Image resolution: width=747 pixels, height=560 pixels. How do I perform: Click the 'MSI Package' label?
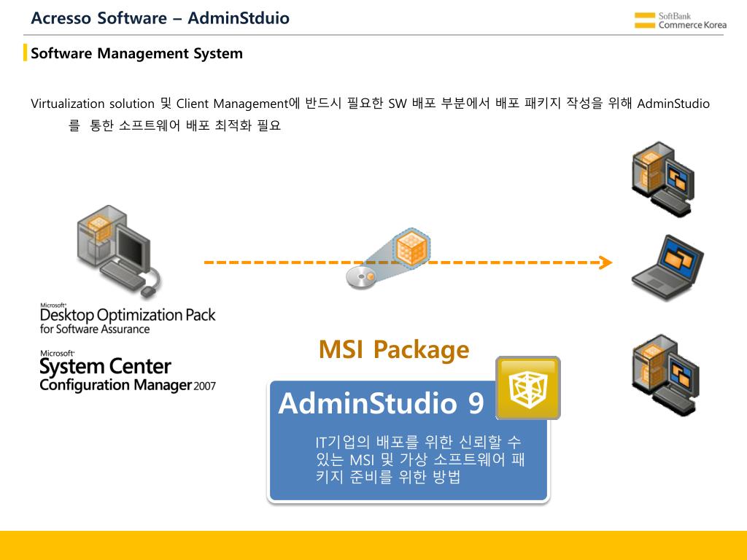pos(394,349)
